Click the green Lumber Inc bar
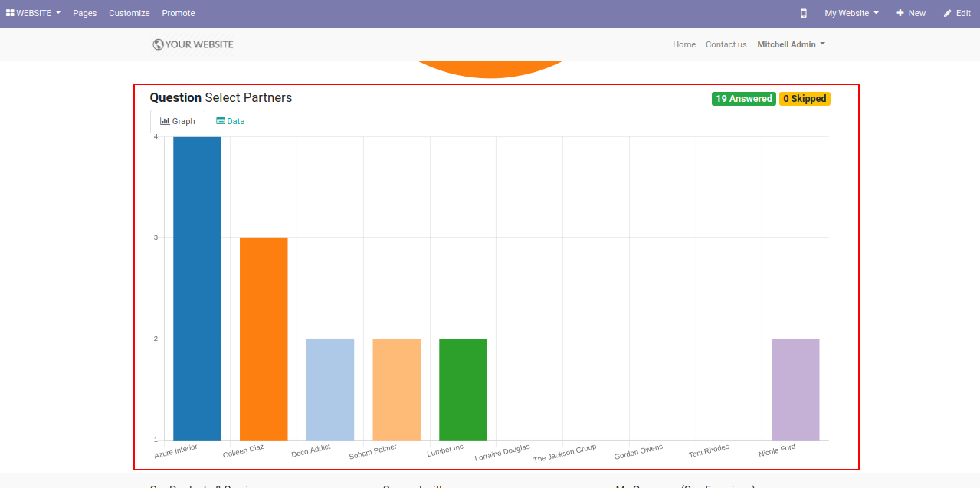Screen dimensions: 980x488 coord(463,390)
